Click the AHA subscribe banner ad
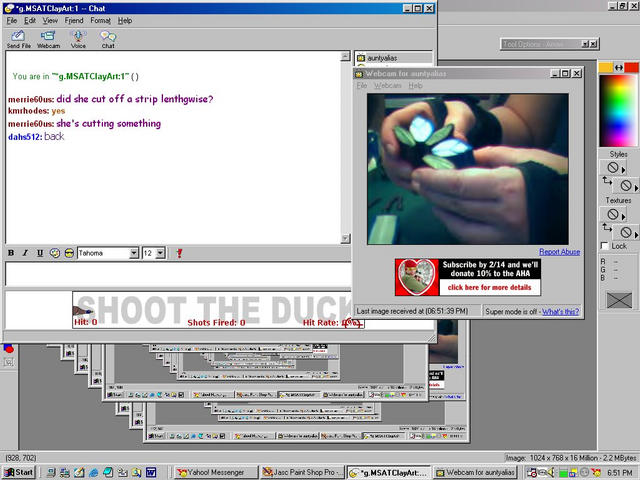Image resolution: width=640 pixels, height=480 pixels. (x=468, y=277)
